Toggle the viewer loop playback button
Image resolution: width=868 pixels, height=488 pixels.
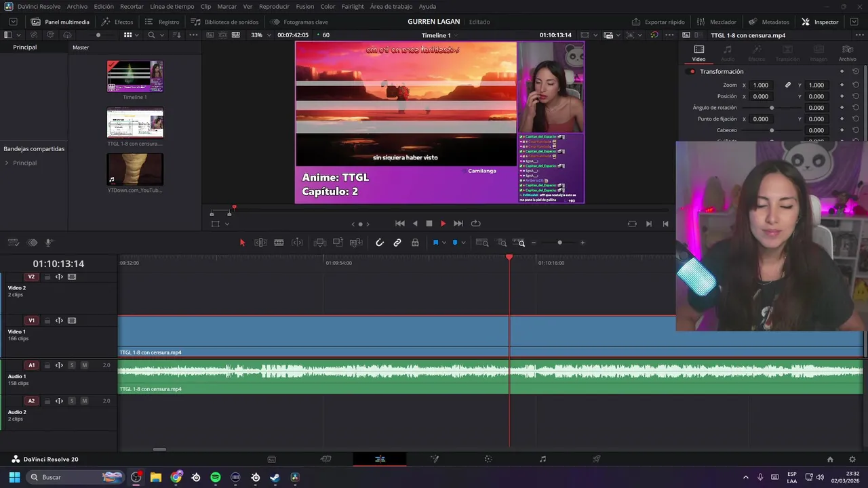[x=475, y=224]
